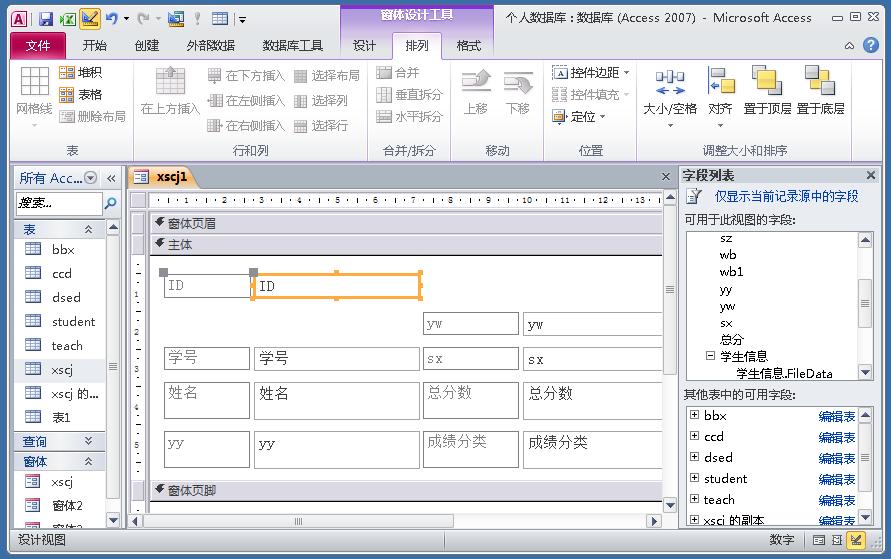Open the 网格线 gridlines tool

(34, 90)
